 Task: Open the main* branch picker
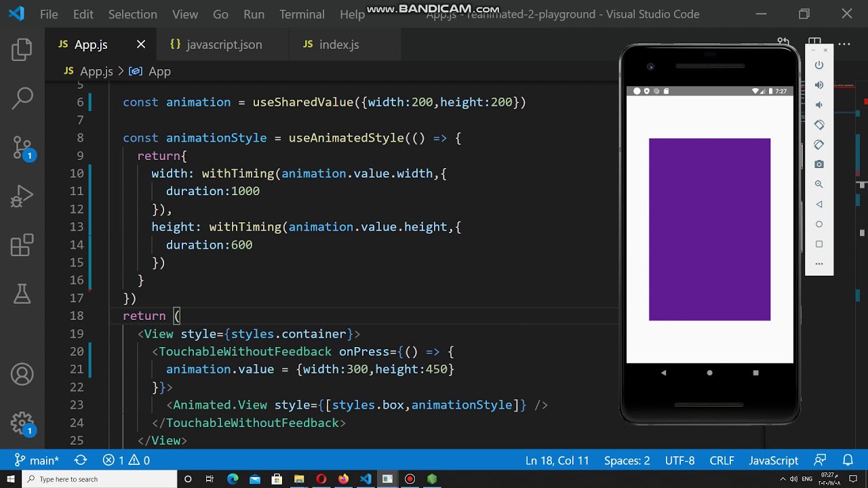coord(37,460)
